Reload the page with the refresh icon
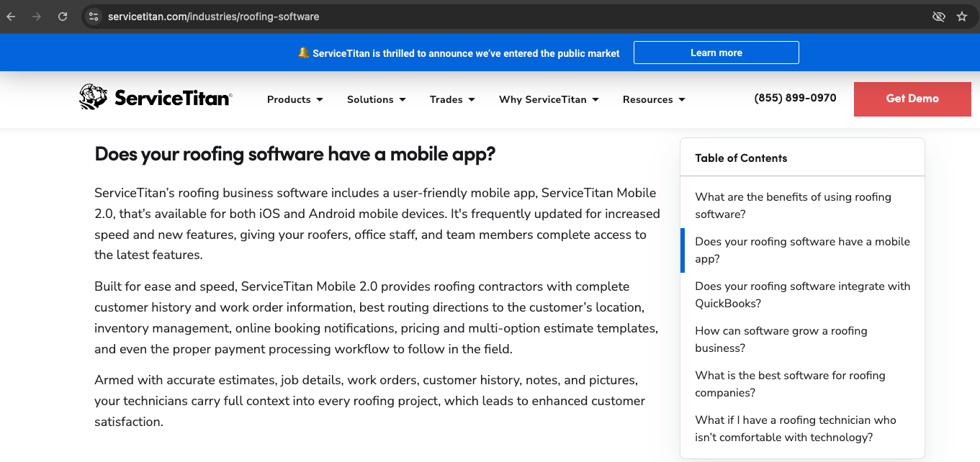 click(x=63, y=16)
